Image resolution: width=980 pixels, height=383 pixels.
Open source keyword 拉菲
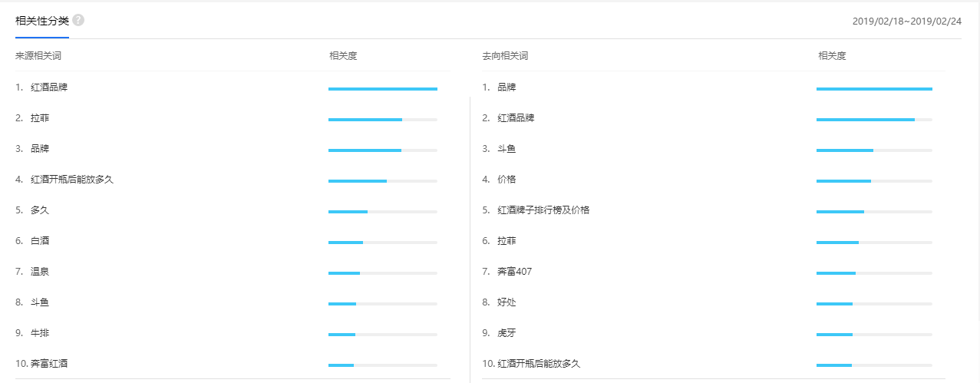(x=40, y=118)
